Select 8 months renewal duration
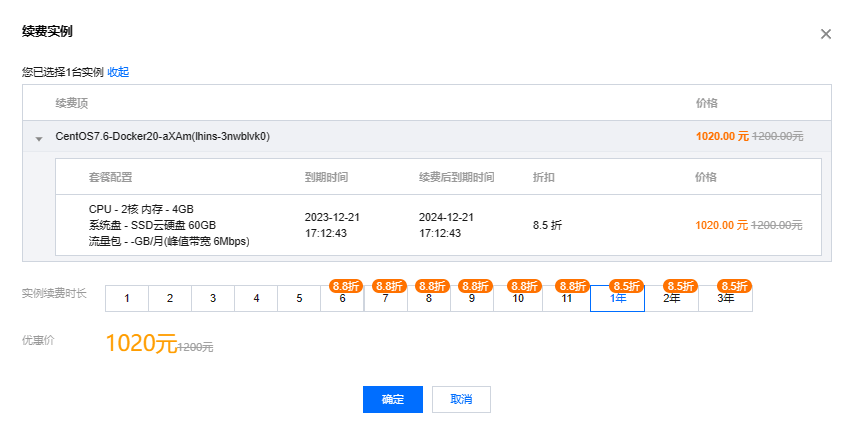Screen dimensions: 854x433 coord(428,298)
